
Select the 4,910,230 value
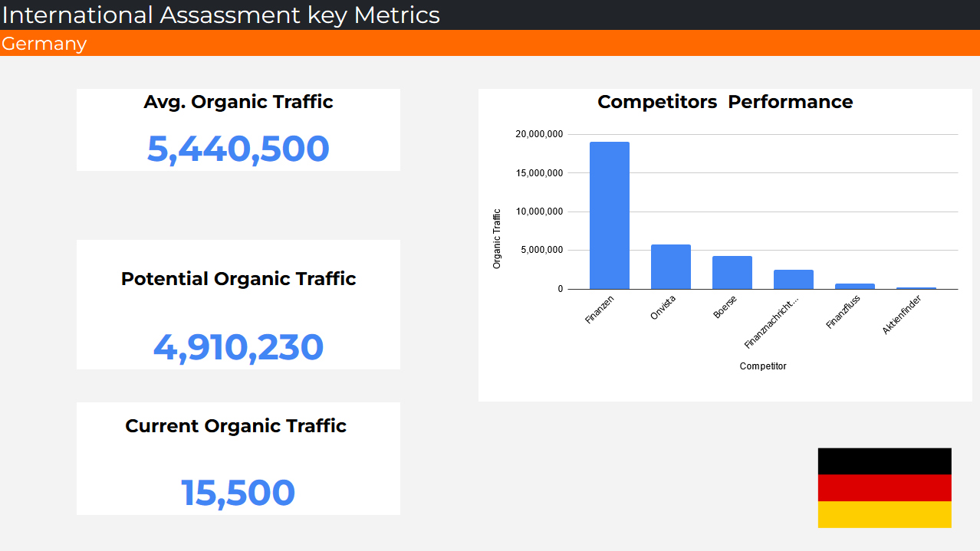238,347
